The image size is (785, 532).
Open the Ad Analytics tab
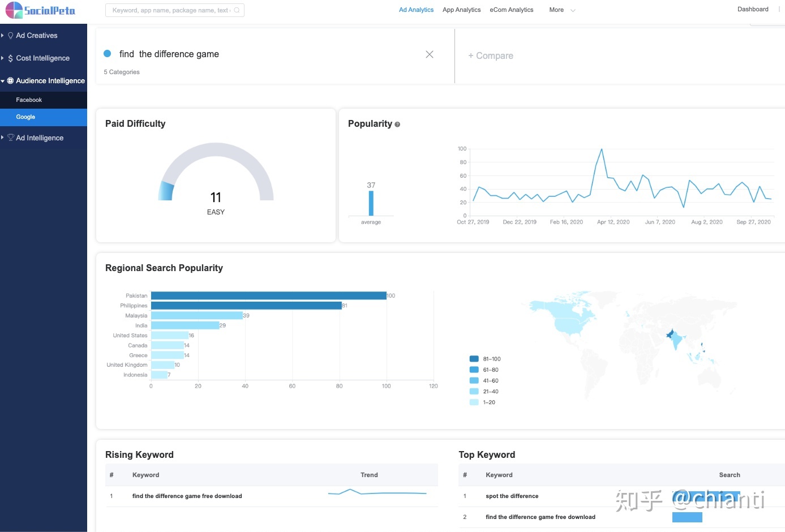(416, 10)
